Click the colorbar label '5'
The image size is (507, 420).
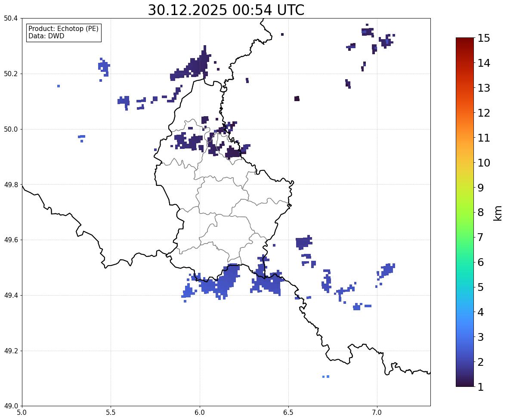480,287
